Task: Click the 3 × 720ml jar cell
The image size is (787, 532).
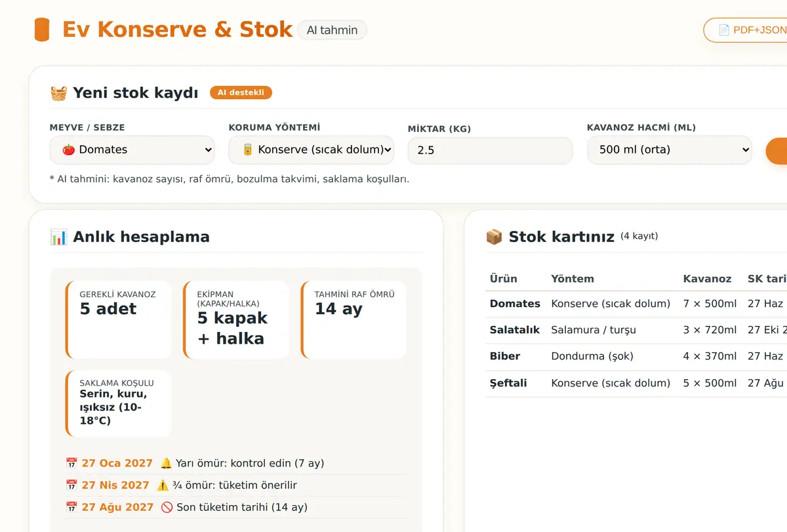Action: pyautogui.click(x=710, y=330)
